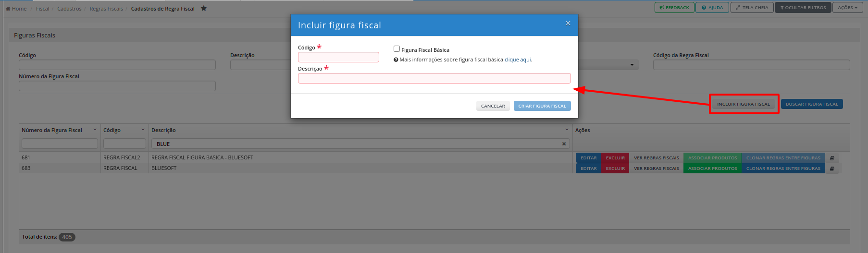
Task: Toggle Tela Cheia fullscreen mode
Action: pyautogui.click(x=752, y=8)
